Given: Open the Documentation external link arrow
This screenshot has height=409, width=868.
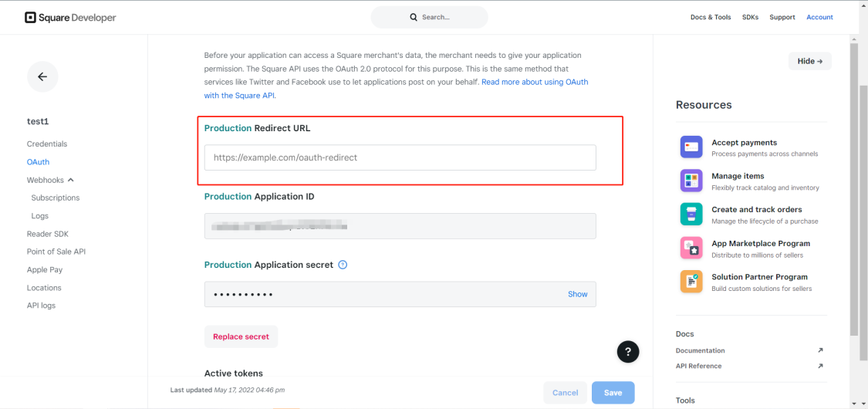Looking at the screenshot, I should (x=820, y=350).
